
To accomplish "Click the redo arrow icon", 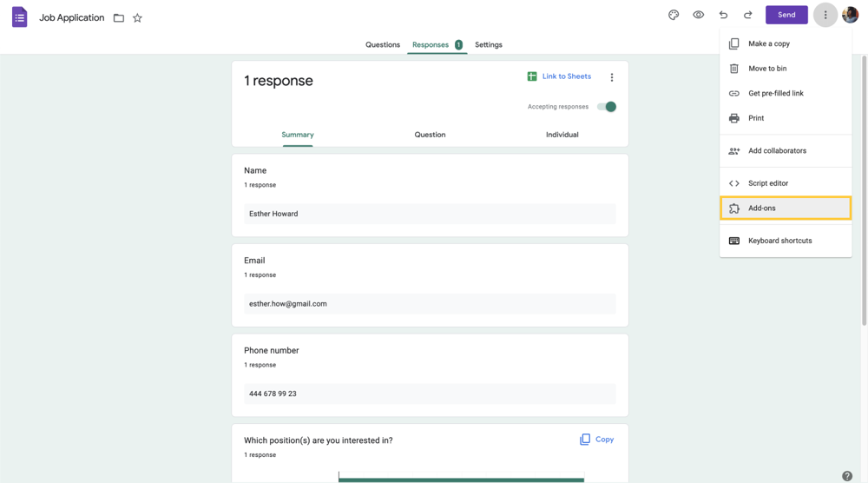I will (x=747, y=15).
